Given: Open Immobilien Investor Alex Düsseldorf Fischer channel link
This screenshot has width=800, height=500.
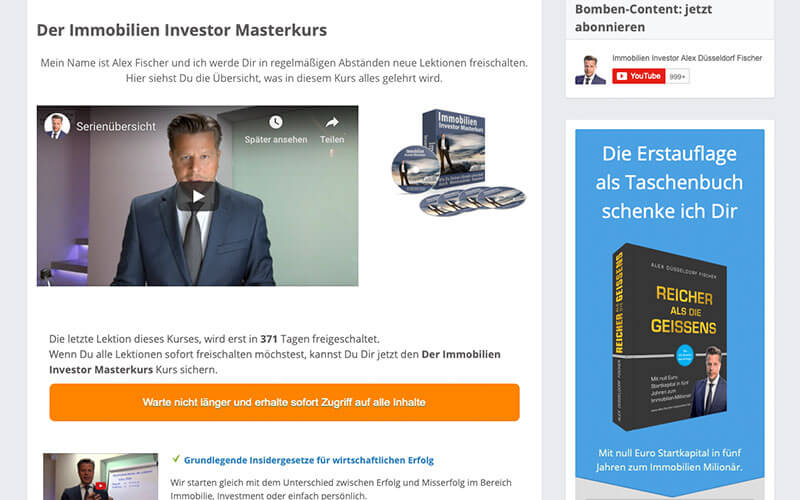Looking at the screenshot, I should pyautogui.click(x=687, y=58).
